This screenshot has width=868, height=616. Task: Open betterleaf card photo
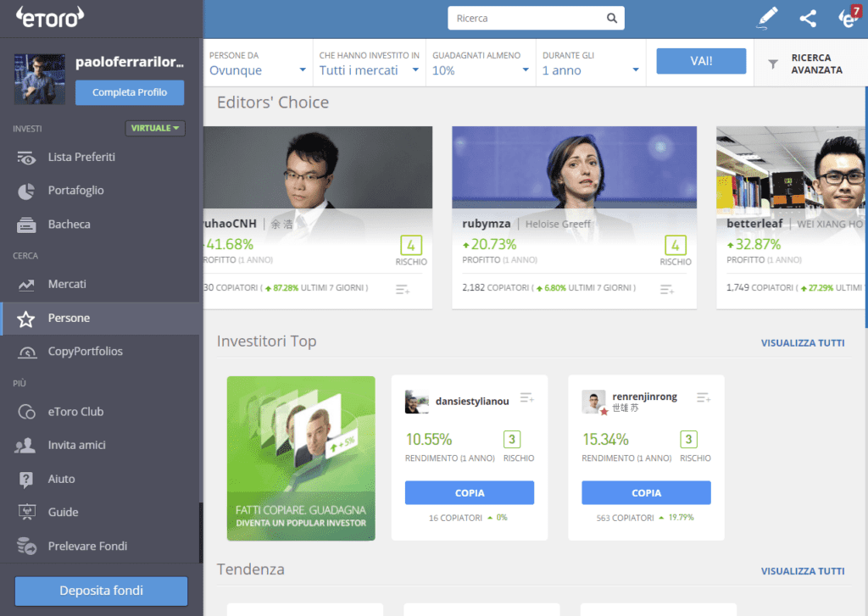pos(791,168)
